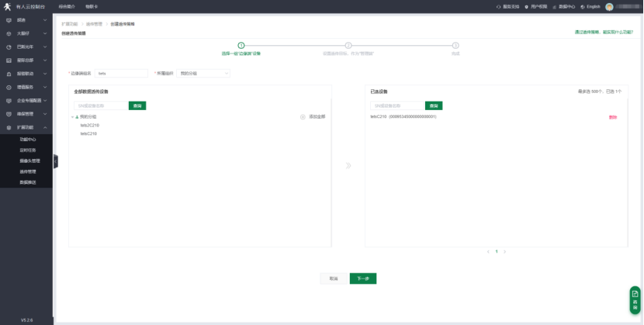644x325 pixels.
Task: Click the 边缘端组名 input field
Action: tap(121, 73)
